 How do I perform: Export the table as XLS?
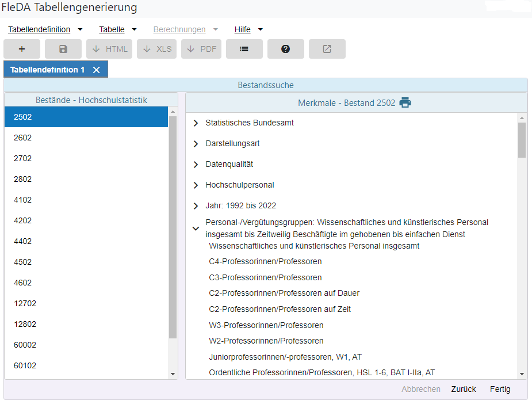coord(156,49)
